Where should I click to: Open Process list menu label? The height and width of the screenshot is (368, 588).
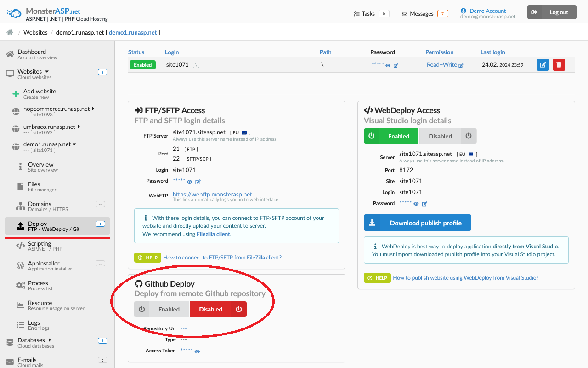40,285
